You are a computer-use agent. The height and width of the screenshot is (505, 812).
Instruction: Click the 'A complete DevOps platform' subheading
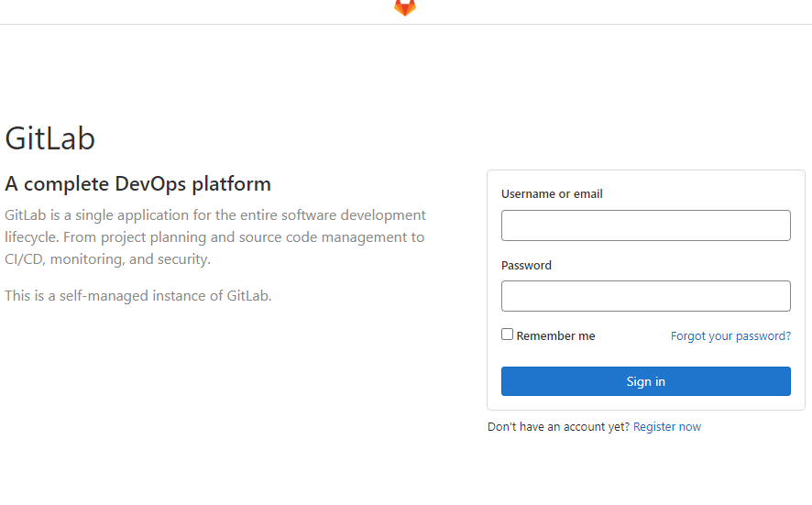(137, 184)
